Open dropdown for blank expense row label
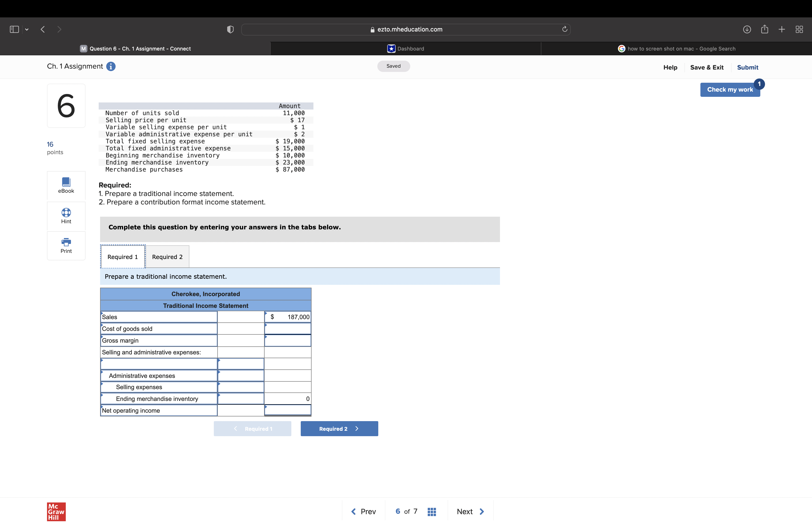The height and width of the screenshot is (525, 812). [x=159, y=364]
